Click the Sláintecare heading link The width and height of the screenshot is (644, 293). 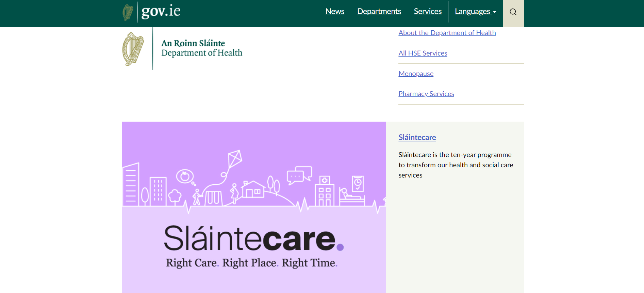click(417, 137)
